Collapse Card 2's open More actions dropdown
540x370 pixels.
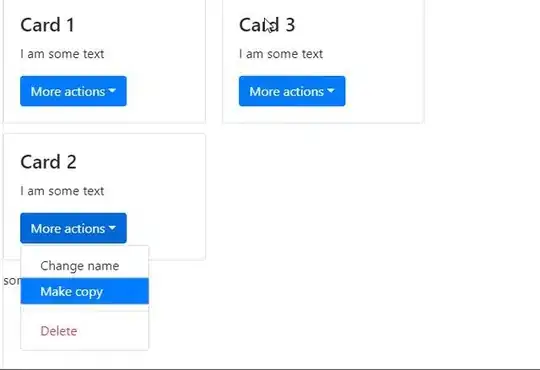[73, 228]
